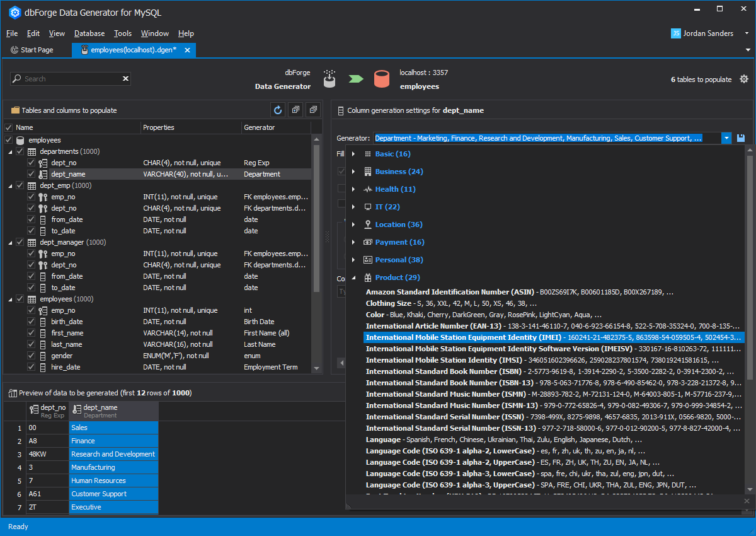Toggle the departments table checkbox

click(x=20, y=151)
